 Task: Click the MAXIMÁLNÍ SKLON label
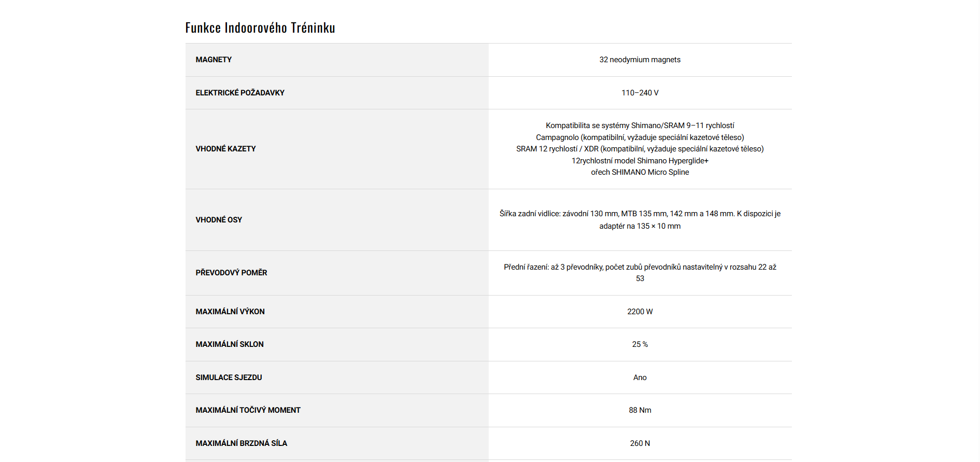[x=230, y=344]
